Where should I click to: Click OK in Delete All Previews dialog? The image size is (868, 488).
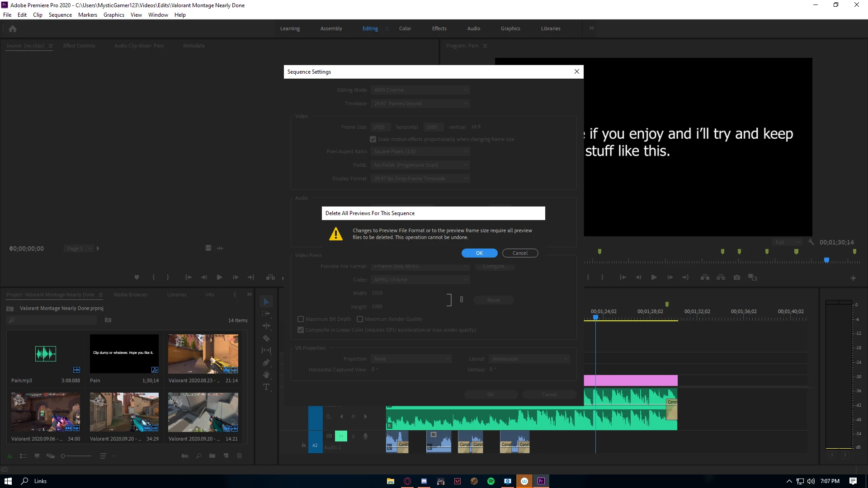pyautogui.click(x=479, y=253)
